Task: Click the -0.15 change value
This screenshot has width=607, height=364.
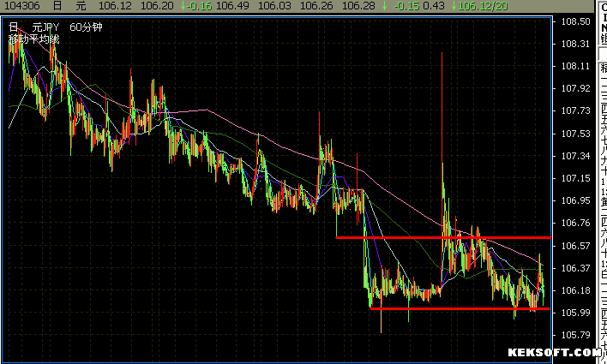Action: [407, 6]
